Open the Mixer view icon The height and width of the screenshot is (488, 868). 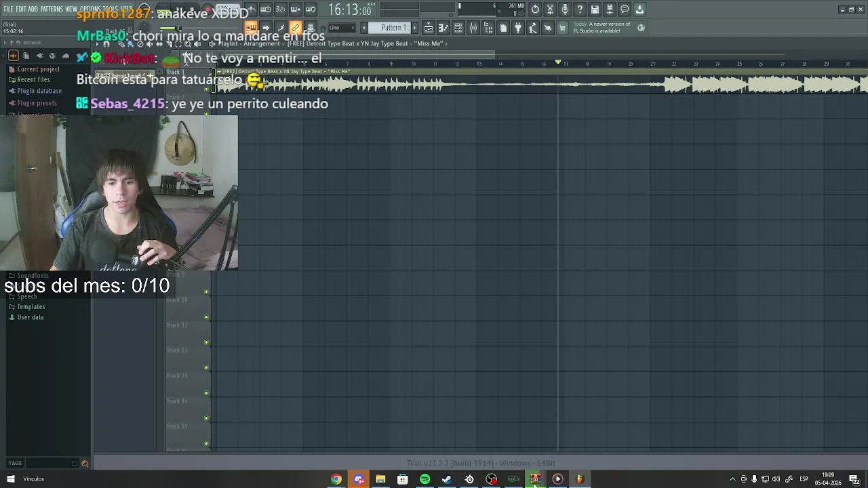coord(473,28)
